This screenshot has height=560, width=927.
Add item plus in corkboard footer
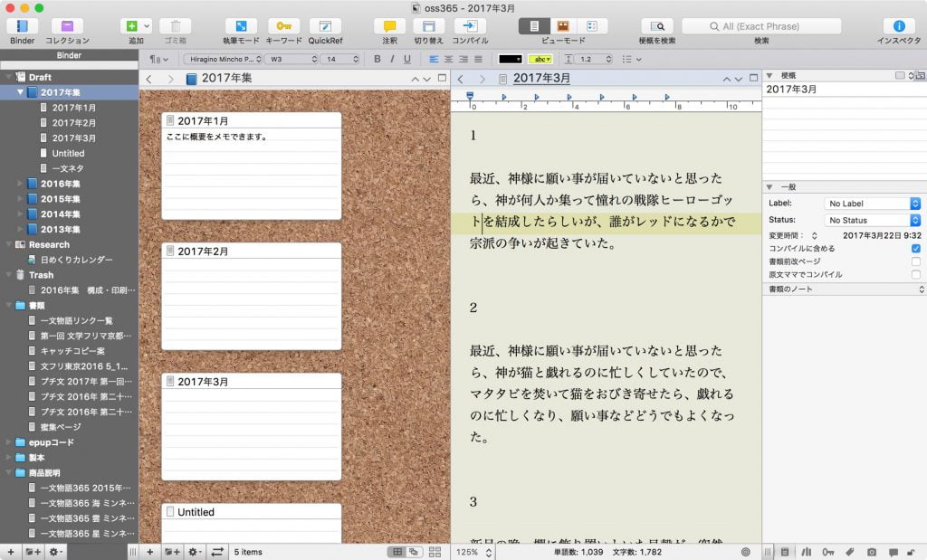(150, 552)
